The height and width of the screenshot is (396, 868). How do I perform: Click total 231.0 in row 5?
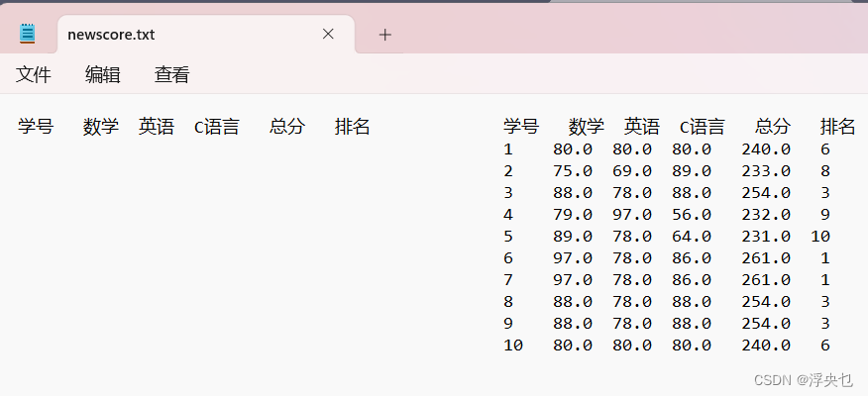(x=766, y=237)
